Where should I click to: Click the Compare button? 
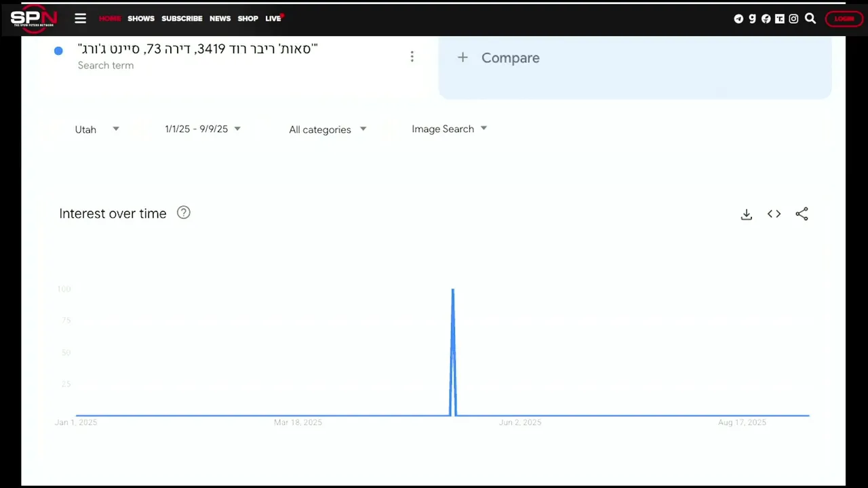635,67
